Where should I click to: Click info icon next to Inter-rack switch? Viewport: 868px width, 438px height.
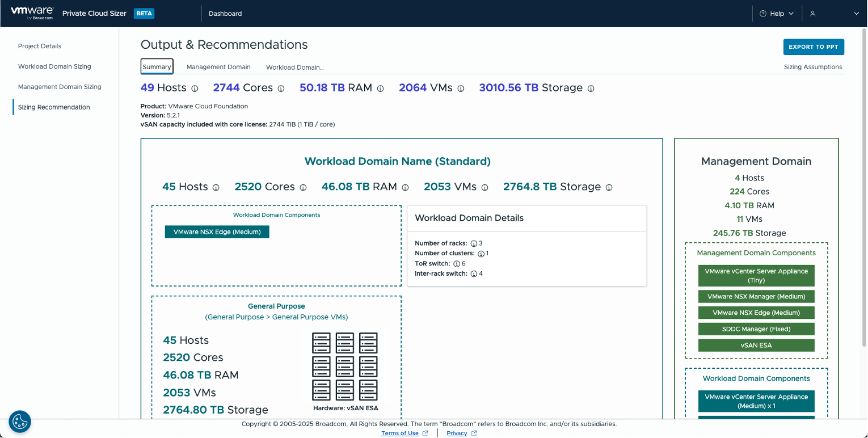click(474, 274)
